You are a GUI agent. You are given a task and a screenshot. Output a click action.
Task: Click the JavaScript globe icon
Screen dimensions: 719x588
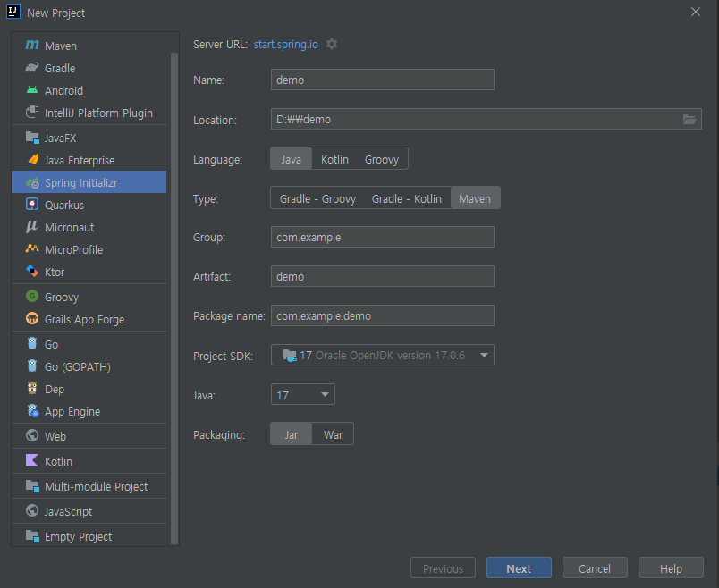click(x=32, y=510)
